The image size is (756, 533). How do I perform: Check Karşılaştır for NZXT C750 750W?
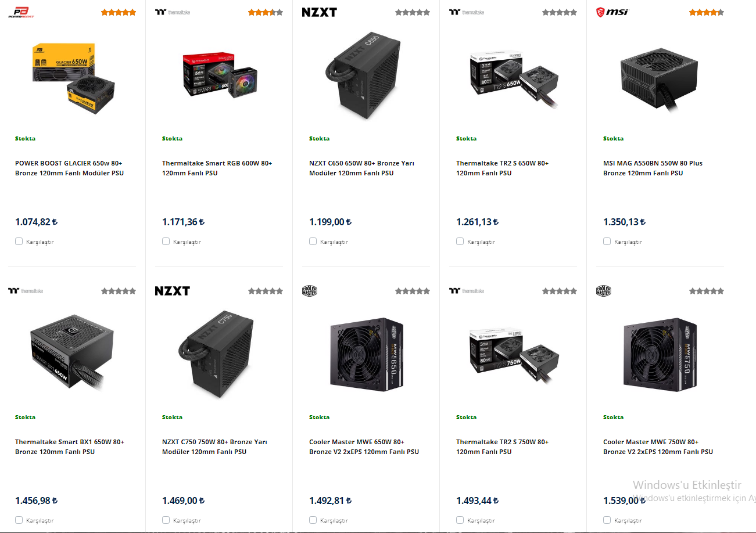coord(166,520)
